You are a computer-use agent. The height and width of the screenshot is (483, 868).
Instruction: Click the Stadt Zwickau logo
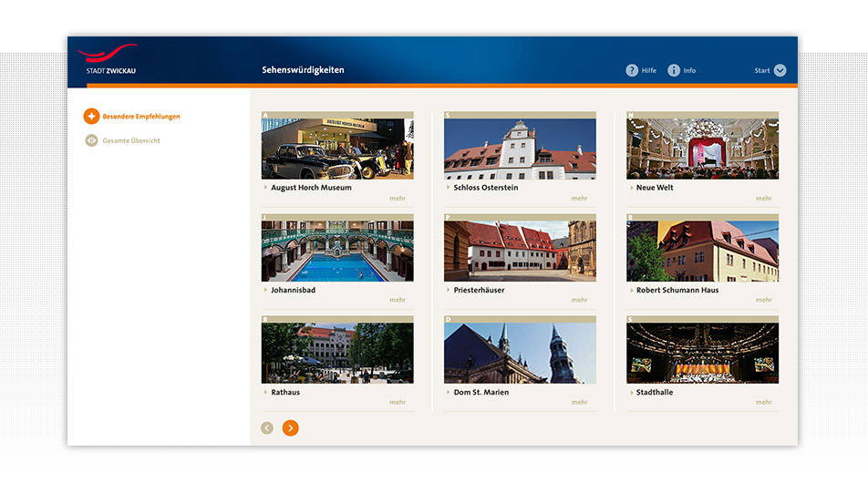tap(107, 59)
